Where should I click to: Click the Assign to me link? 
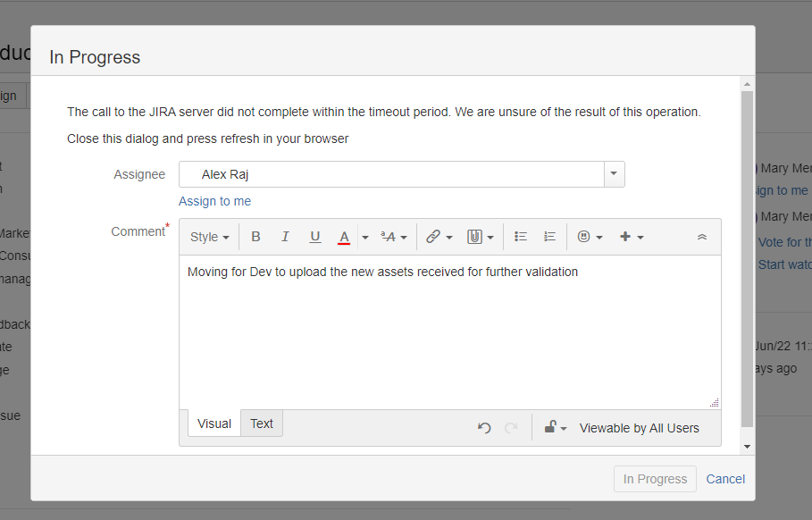click(x=214, y=201)
